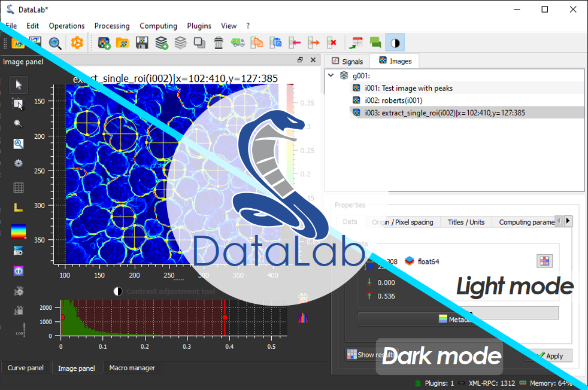
Task: Open the green speech bubbles icon
Action: 375,42
